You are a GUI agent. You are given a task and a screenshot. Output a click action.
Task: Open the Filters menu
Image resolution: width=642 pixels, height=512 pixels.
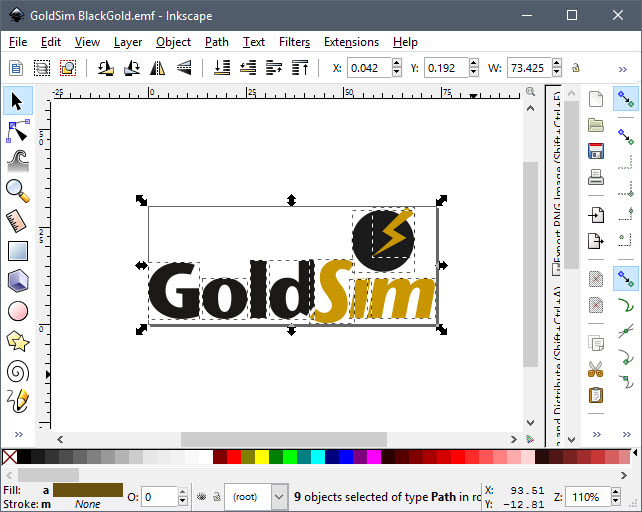click(x=294, y=42)
